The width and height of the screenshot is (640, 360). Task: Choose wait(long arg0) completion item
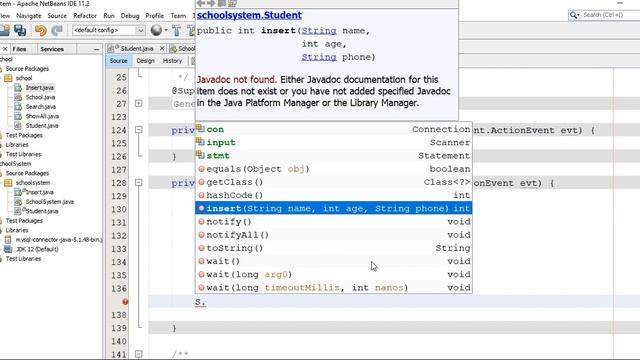tap(333, 274)
